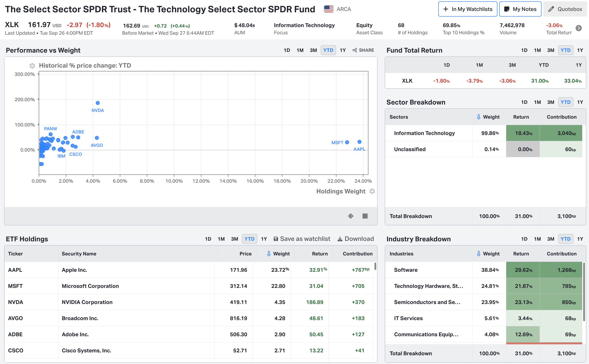This screenshot has height=364, width=589.
Task: Sort Sector Breakdown by Weight arrow
Action: (478, 117)
